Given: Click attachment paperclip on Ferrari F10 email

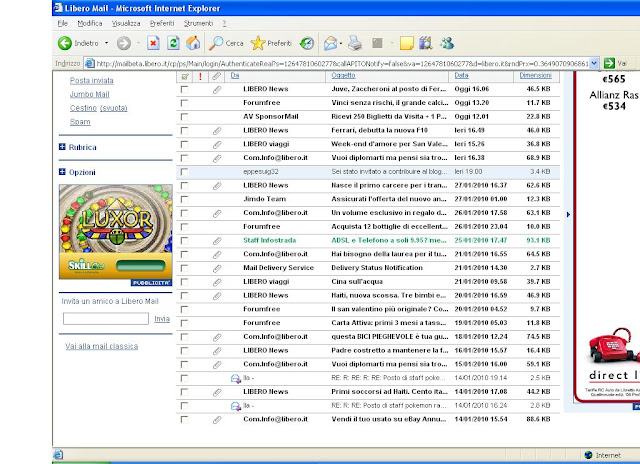Looking at the screenshot, I should 217,131.
